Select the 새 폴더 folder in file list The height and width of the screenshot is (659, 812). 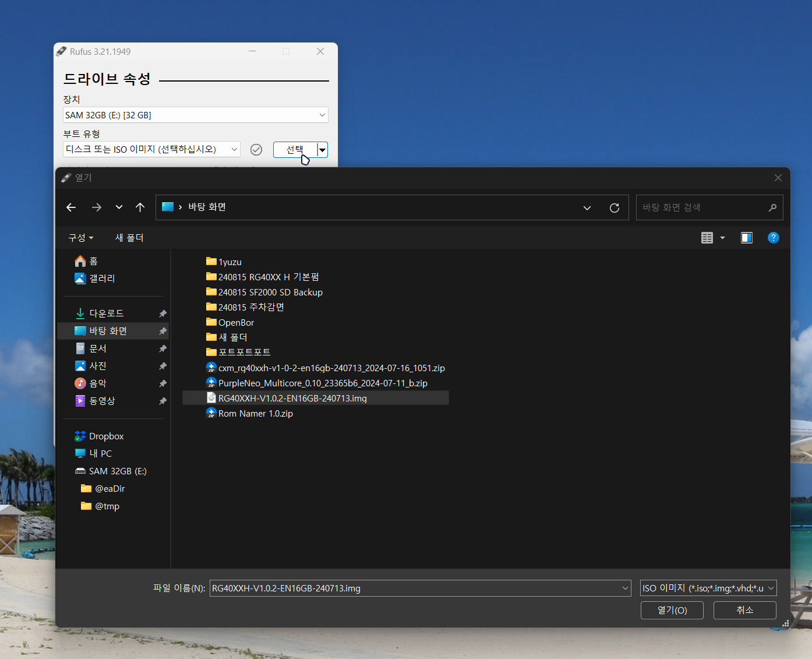pos(227,337)
